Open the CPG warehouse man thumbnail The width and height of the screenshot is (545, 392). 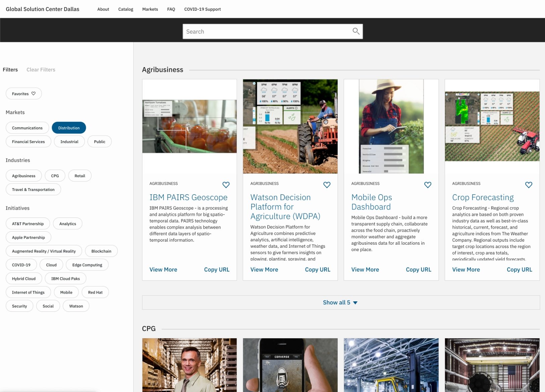190,365
